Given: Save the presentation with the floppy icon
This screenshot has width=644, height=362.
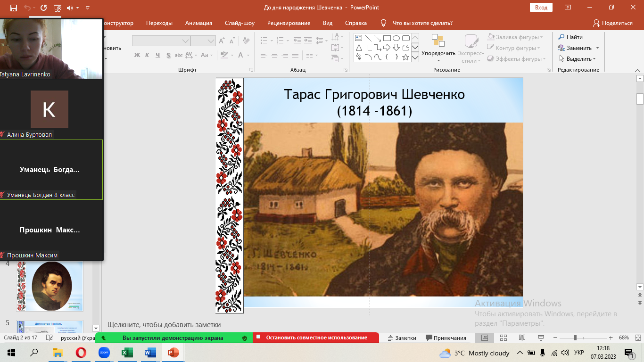Looking at the screenshot, I should pyautogui.click(x=13, y=8).
